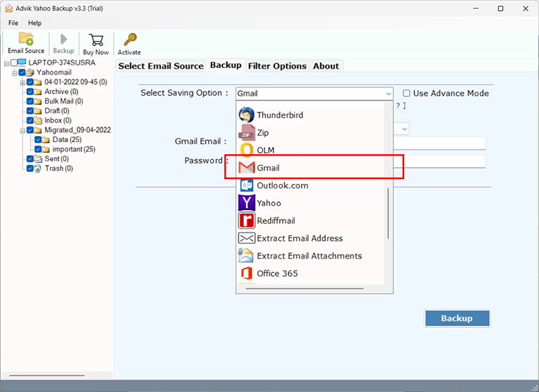
Task: Expand the 04-01-2022 09-45 folder node
Action: coord(22,83)
